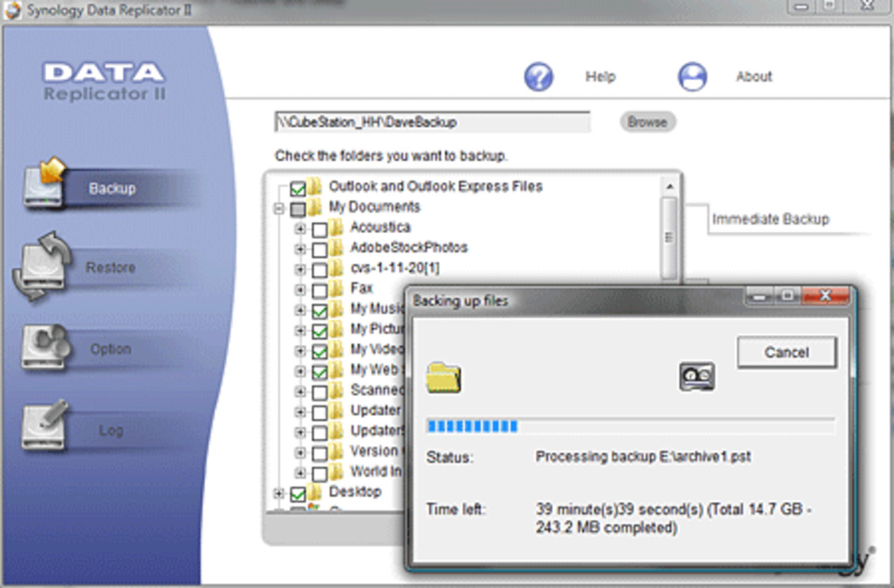Screen dimensions: 894x588
Task: Select the AdobeStockPhotos tree row
Action: coord(409,248)
